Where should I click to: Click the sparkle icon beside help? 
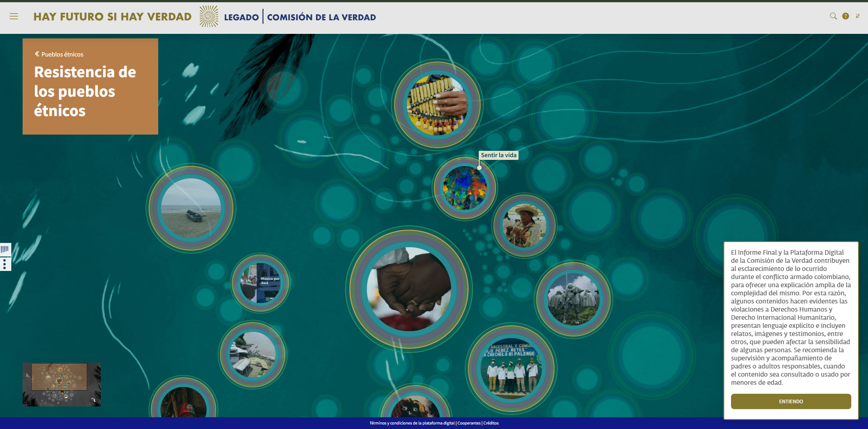pyautogui.click(x=858, y=16)
